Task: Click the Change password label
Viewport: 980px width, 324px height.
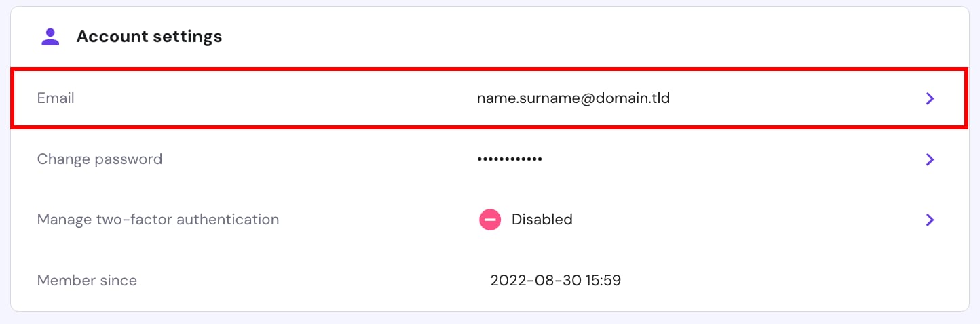Action: click(x=100, y=159)
